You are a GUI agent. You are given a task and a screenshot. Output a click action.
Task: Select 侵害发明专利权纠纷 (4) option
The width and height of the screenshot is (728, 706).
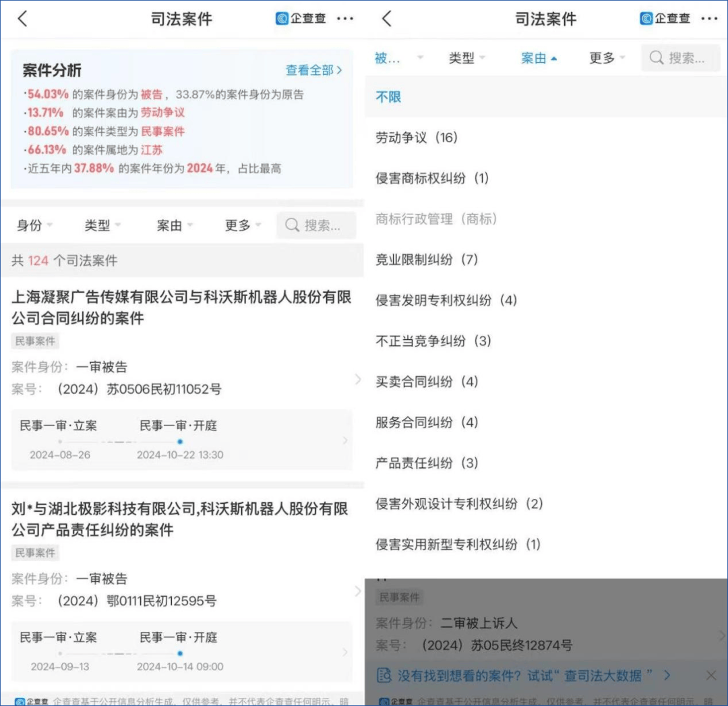tap(546, 300)
